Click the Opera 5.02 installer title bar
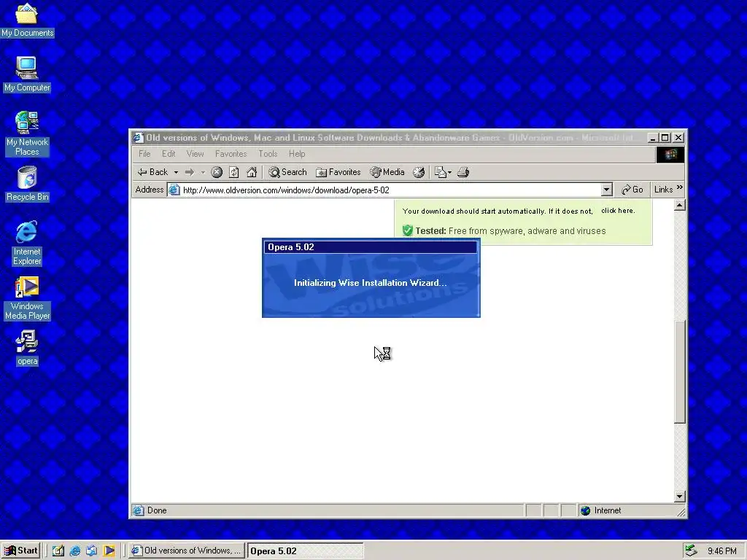 [371, 246]
